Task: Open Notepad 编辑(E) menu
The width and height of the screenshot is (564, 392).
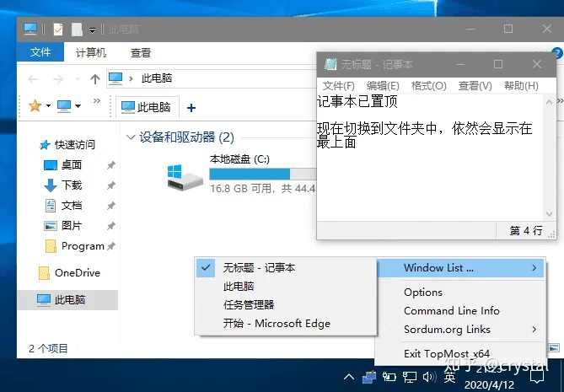Action: point(383,86)
